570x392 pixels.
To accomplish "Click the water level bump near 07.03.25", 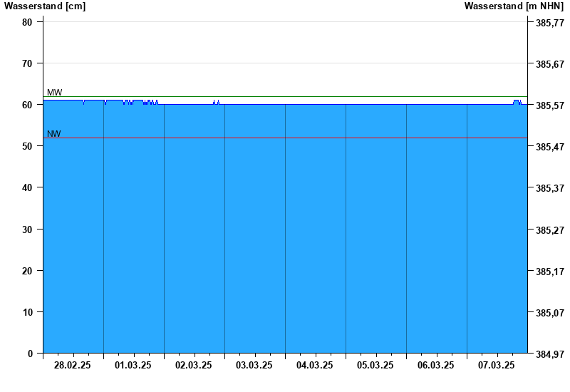I will click(x=517, y=102).
